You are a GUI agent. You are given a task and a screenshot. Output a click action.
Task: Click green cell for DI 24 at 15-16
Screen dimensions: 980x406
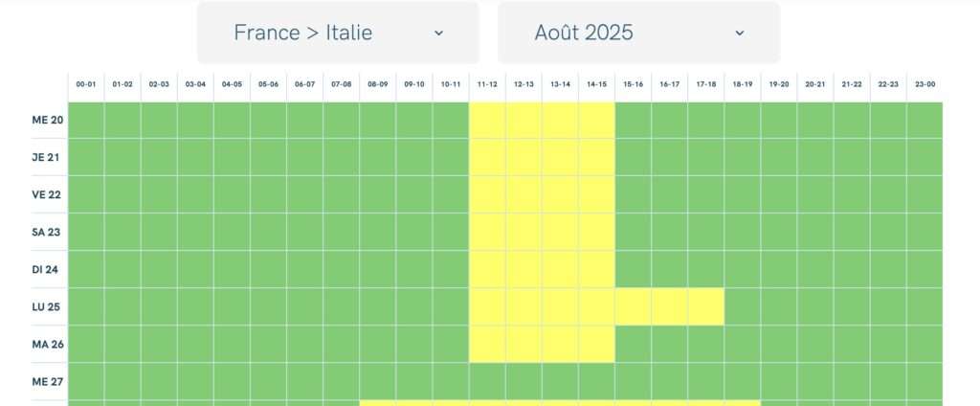[x=634, y=269]
